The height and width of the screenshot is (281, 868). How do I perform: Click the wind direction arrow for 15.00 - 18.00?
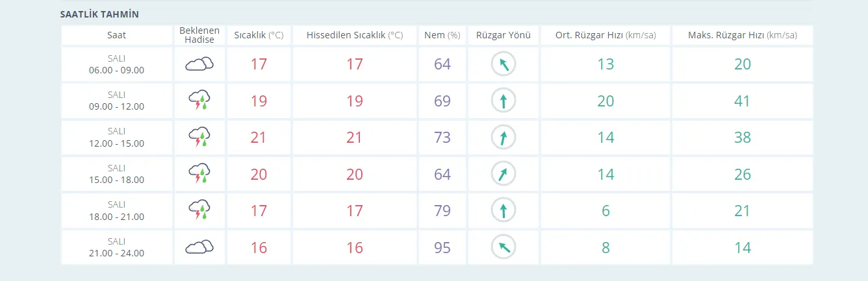point(503,174)
